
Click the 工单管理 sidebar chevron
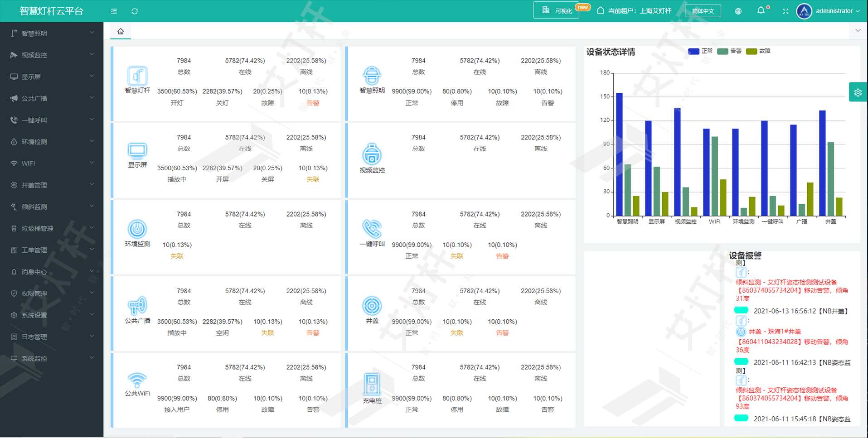(x=92, y=250)
